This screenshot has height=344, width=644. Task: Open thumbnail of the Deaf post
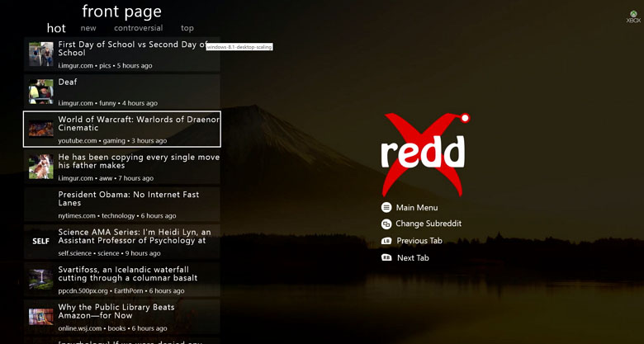(41, 92)
